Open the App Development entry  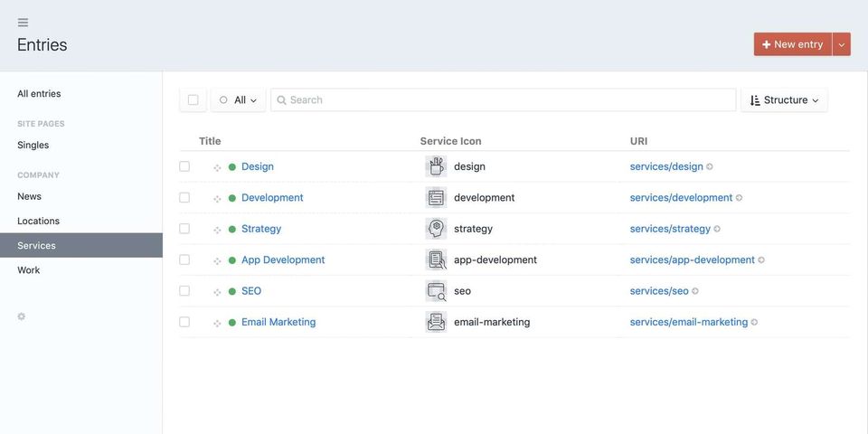click(x=283, y=259)
